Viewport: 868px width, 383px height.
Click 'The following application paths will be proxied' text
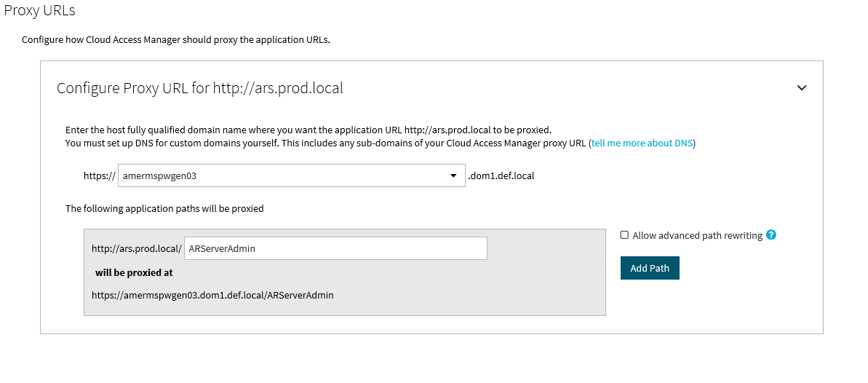(164, 209)
